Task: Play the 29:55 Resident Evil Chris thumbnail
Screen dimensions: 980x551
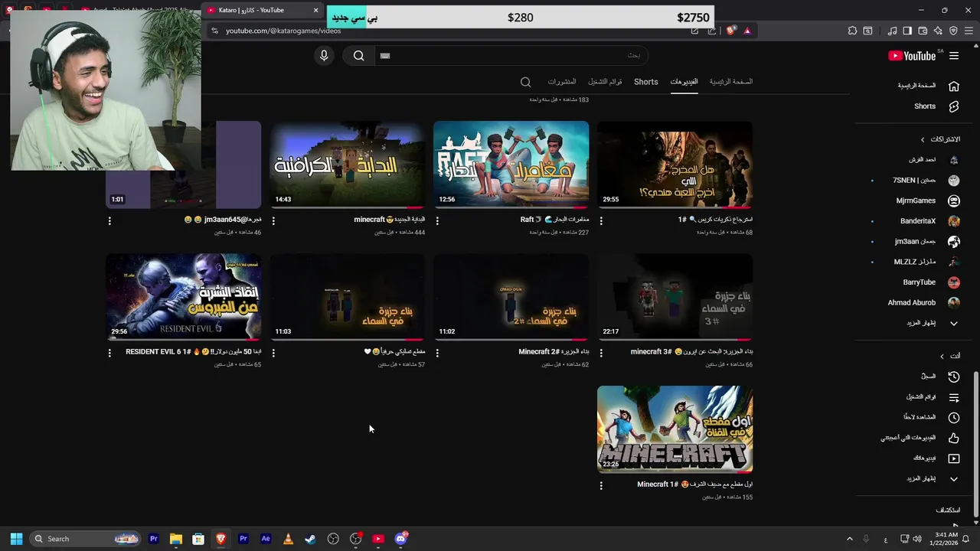Action: (x=675, y=165)
